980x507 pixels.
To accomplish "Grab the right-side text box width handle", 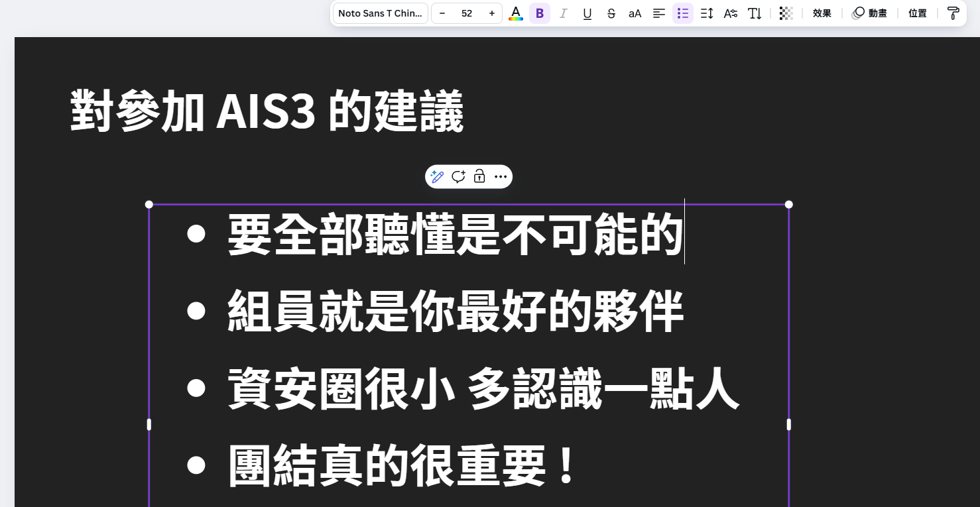I will [x=788, y=424].
